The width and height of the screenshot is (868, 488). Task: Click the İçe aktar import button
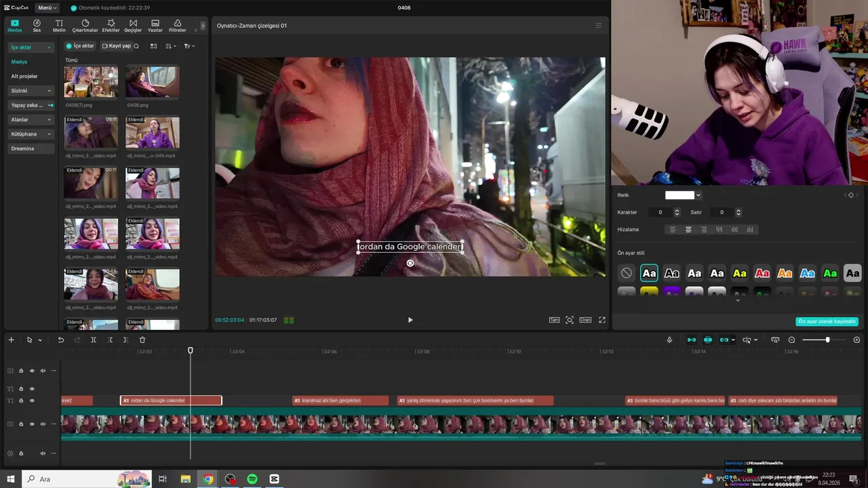coord(80,46)
